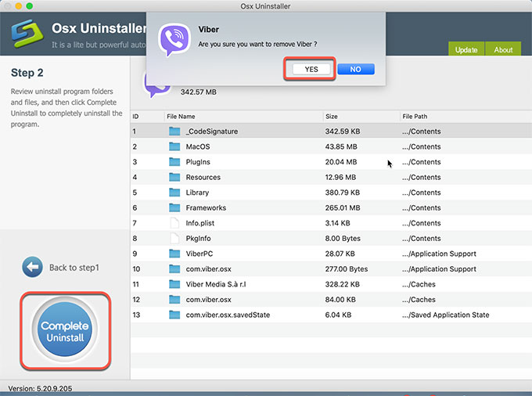Image resolution: width=532 pixels, height=396 pixels.
Task: Click the 8.00 Bytes size value
Action: pos(343,238)
